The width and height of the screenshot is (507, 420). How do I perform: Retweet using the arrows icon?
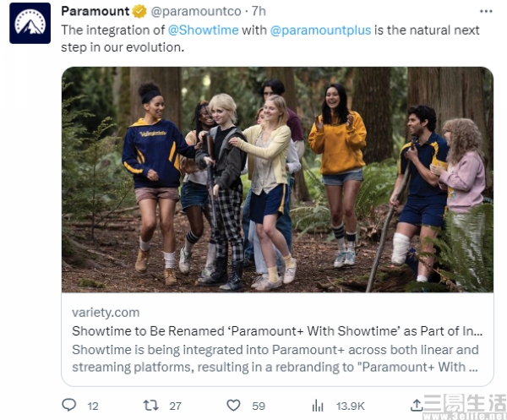coord(150,405)
